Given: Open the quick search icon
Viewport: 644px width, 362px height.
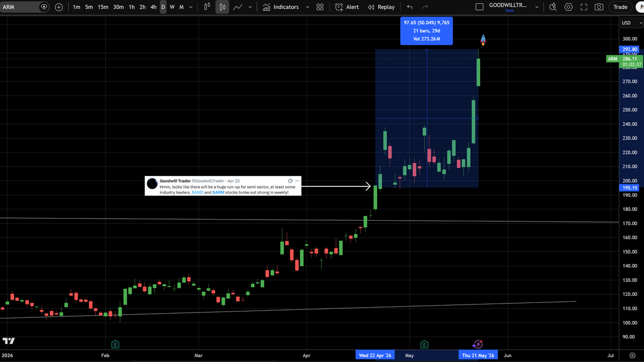Looking at the screenshot, I should pyautogui.click(x=554, y=7).
